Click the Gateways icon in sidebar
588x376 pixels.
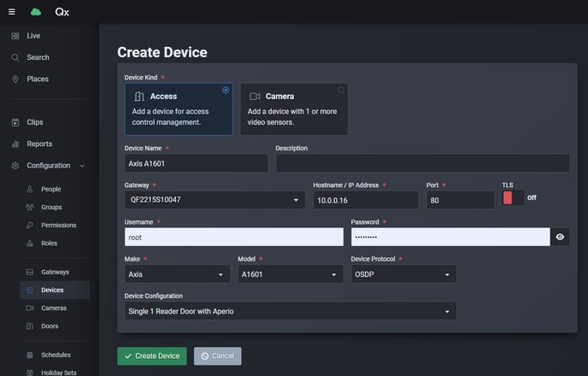30,272
